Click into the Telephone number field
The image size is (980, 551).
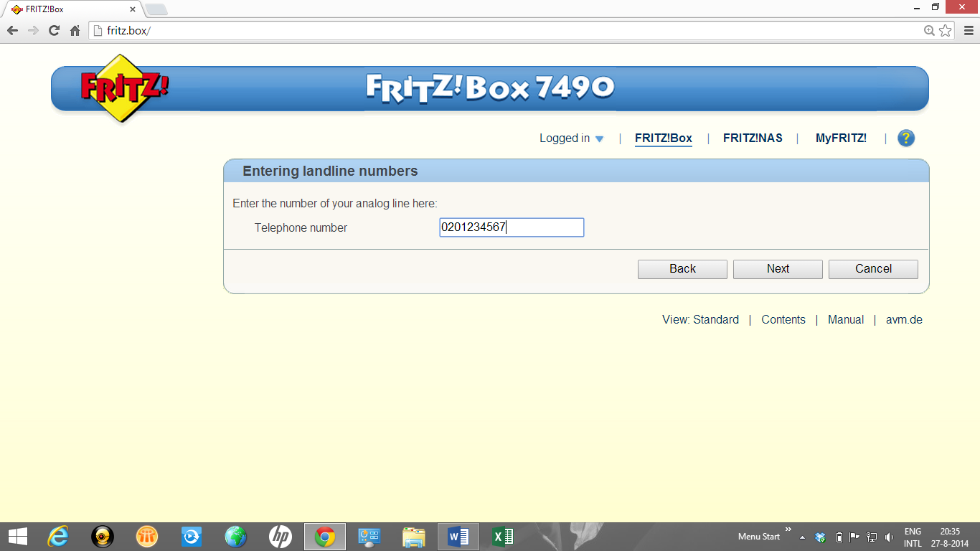coord(512,227)
